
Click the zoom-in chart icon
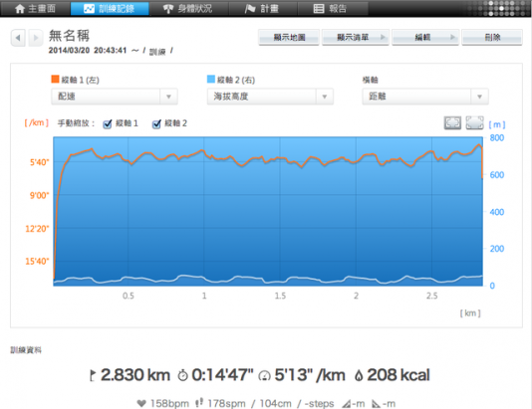(x=452, y=122)
